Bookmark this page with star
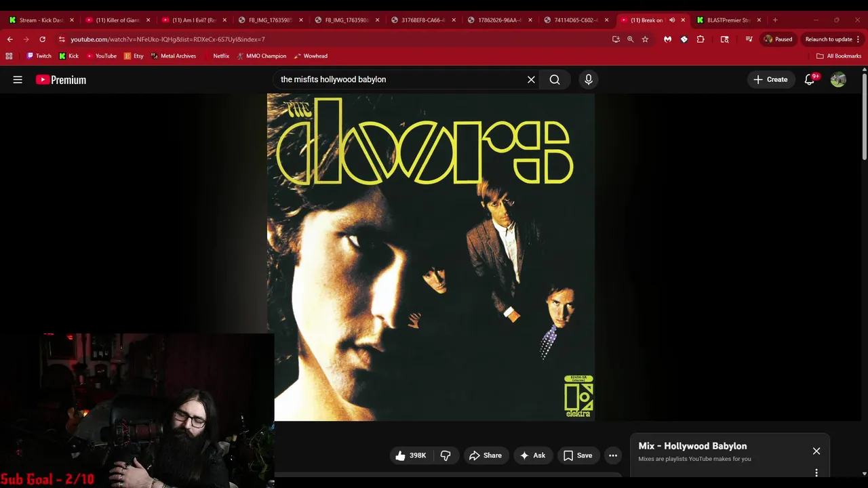The width and height of the screenshot is (868, 488). (x=645, y=39)
